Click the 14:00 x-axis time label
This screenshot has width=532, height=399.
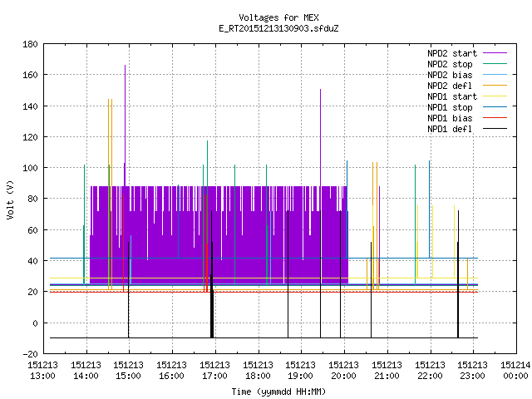[x=86, y=376]
